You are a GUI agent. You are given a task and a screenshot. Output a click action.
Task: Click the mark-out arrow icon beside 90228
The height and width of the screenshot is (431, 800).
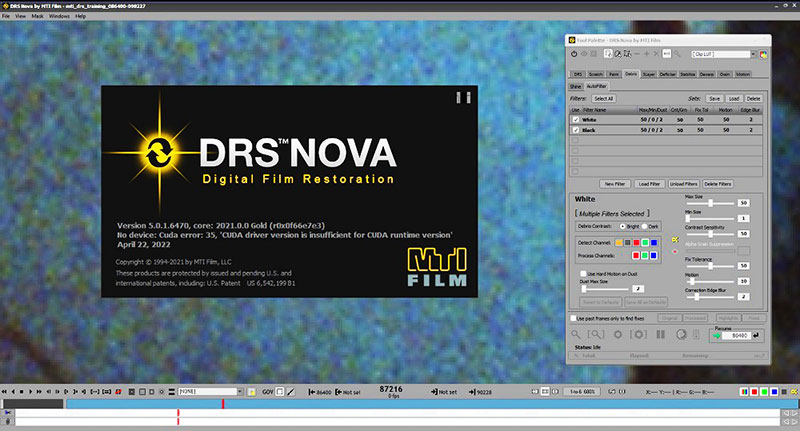472,392
